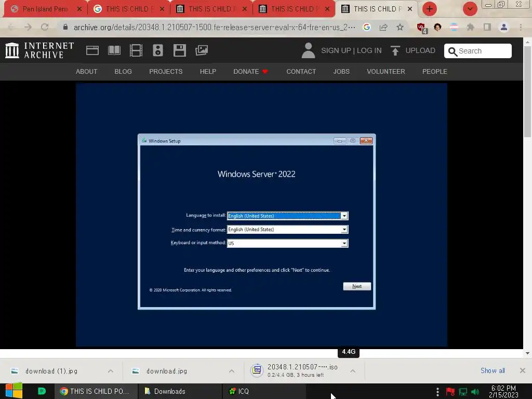Screen dimensions: 532x399
Task: Open the Chrome three-dot menu
Action: point(521,27)
